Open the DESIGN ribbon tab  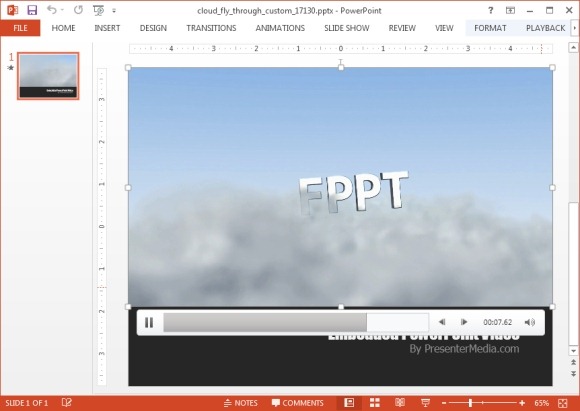click(x=153, y=28)
